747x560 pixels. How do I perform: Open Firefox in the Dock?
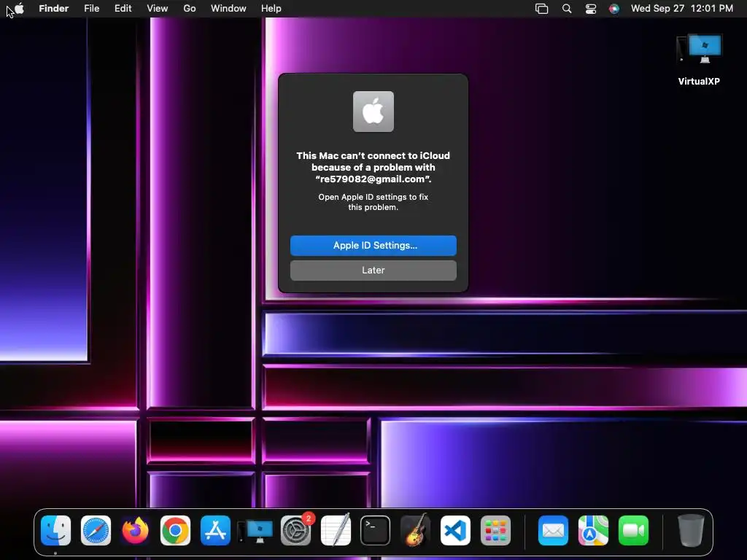135,531
